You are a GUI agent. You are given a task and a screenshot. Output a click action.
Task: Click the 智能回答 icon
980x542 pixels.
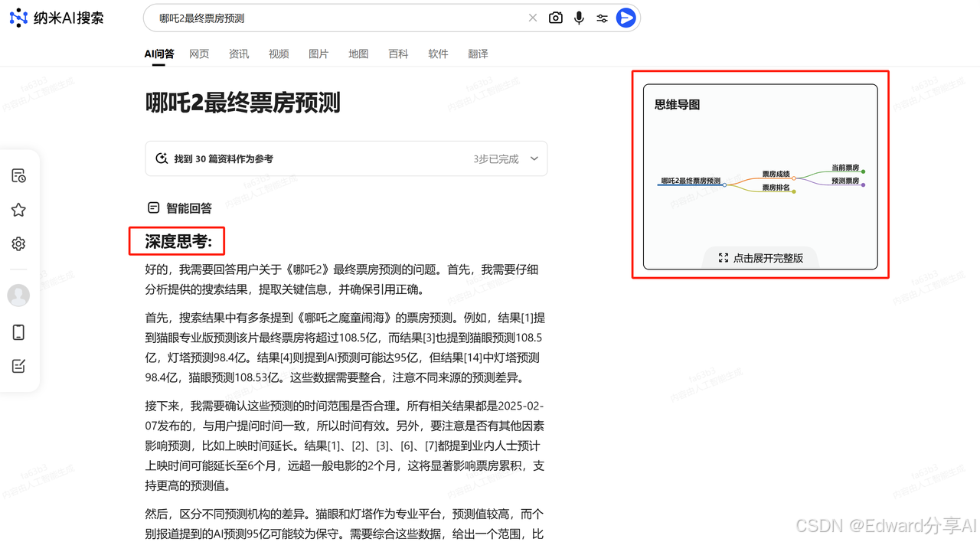click(153, 207)
